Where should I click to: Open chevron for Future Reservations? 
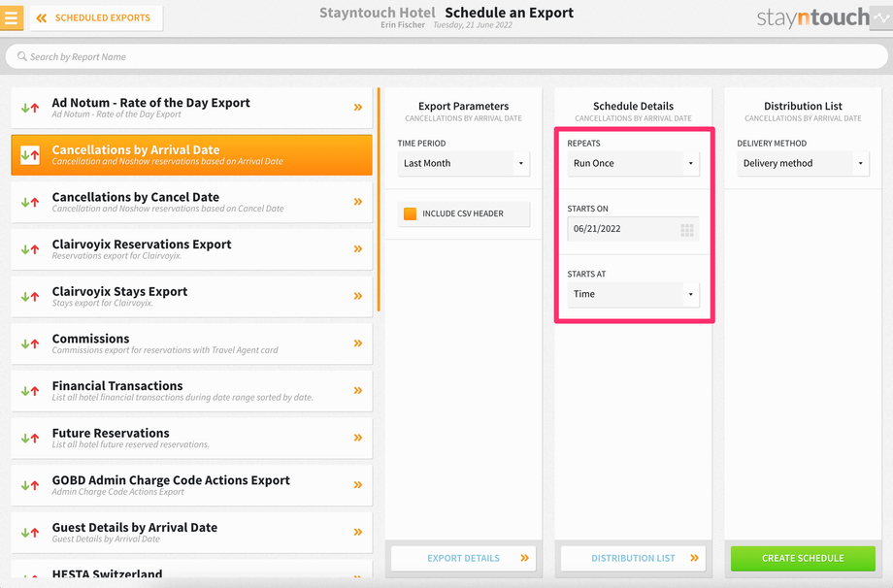point(357,438)
